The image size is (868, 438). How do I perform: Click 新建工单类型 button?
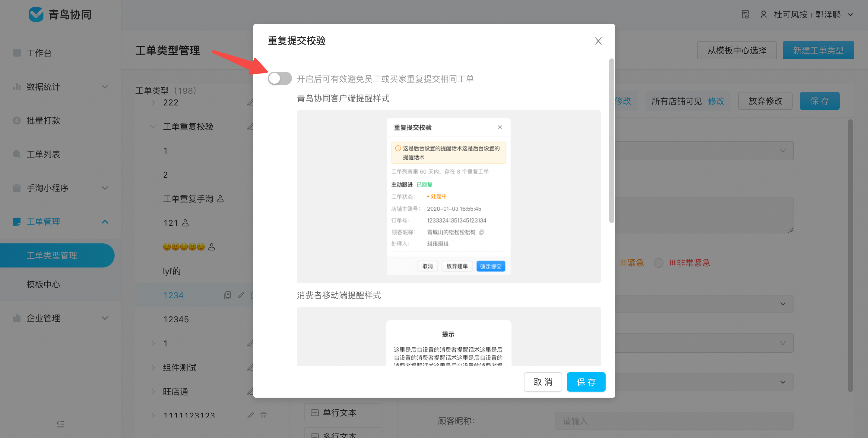click(818, 50)
